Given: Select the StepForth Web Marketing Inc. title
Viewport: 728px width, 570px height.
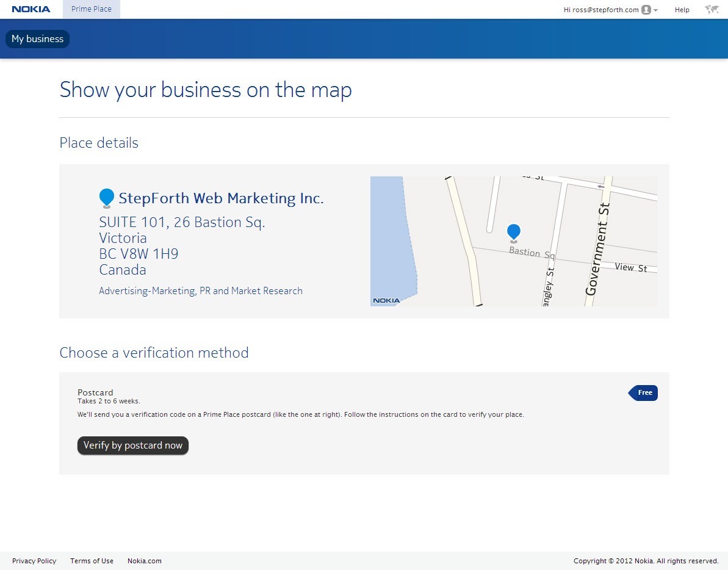Looking at the screenshot, I should click(221, 198).
